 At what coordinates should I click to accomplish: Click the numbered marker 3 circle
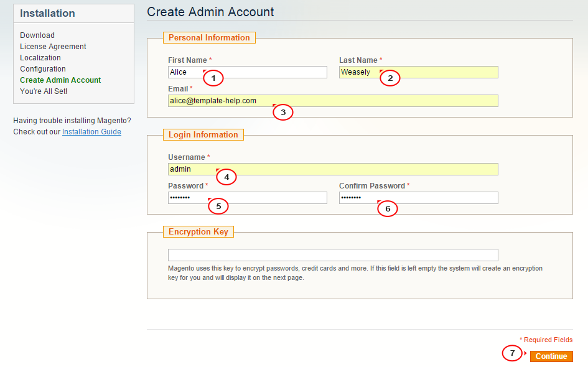click(x=282, y=112)
